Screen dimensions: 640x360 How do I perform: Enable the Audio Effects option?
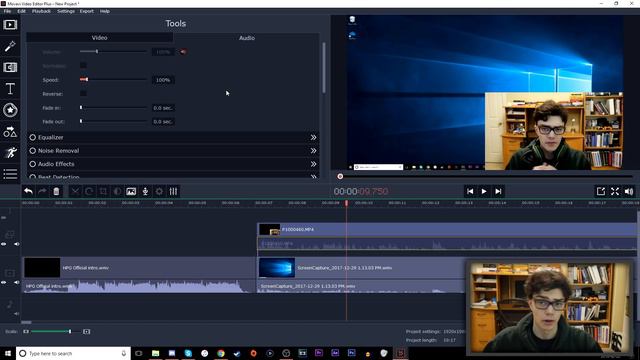[x=33, y=164]
